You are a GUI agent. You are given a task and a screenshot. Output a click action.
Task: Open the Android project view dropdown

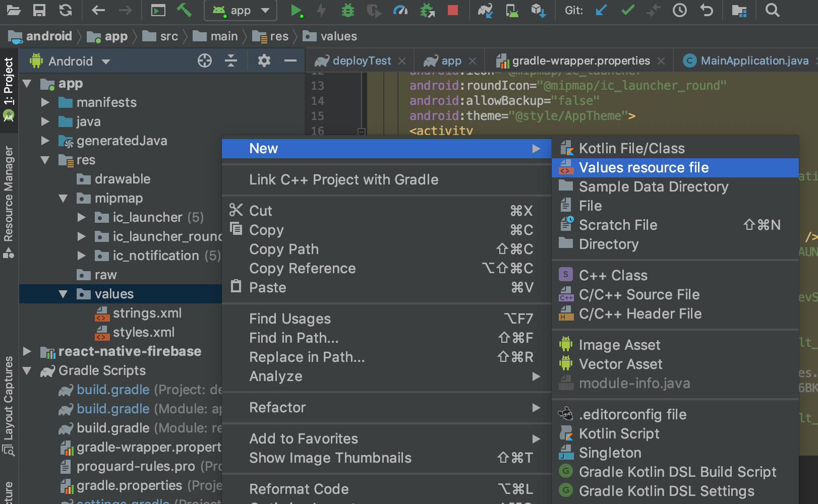tap(71, 61)
